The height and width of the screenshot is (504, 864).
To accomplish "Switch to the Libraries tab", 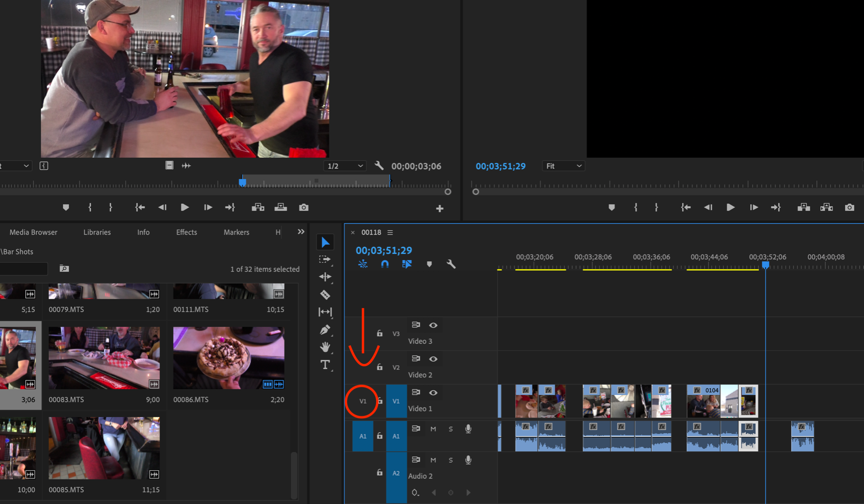I will [97, 232].
